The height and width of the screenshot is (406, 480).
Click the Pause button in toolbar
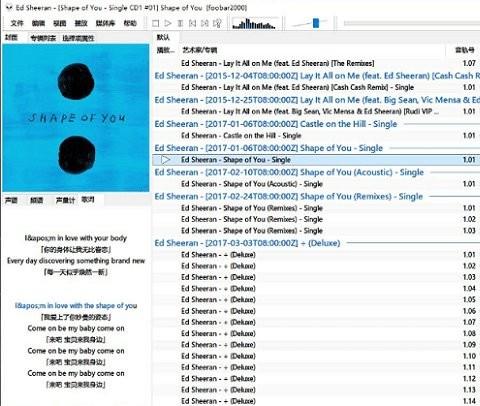click(180, 23)
